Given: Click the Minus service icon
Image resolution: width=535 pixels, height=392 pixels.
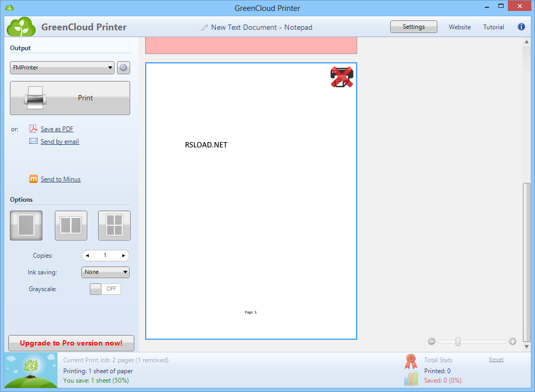Looking at the screenshot, I should (x=33, y=179).
